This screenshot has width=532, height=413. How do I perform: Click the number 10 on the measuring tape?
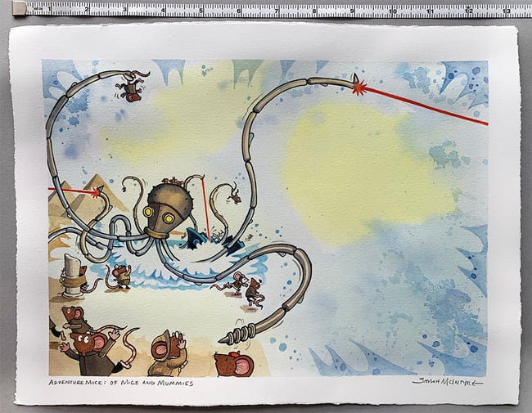[393, 11]
